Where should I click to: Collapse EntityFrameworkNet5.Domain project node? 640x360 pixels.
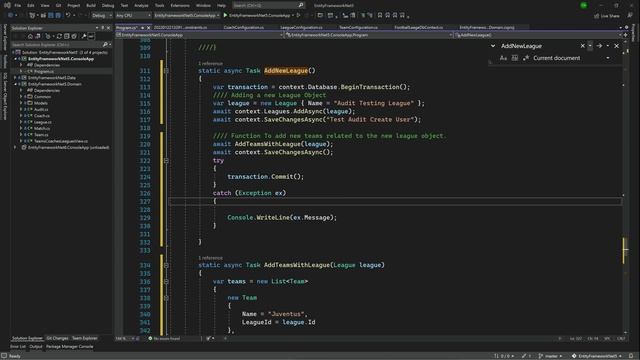[x=16, y=84]
